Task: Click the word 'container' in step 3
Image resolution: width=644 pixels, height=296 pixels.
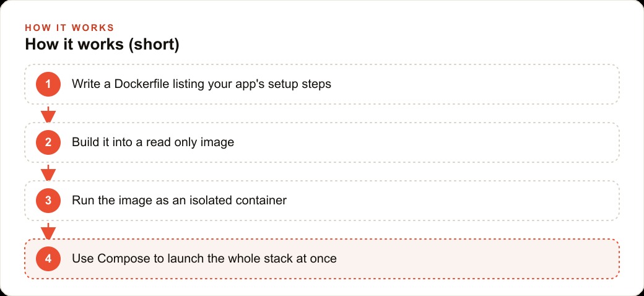Action: tap(261, 201)
